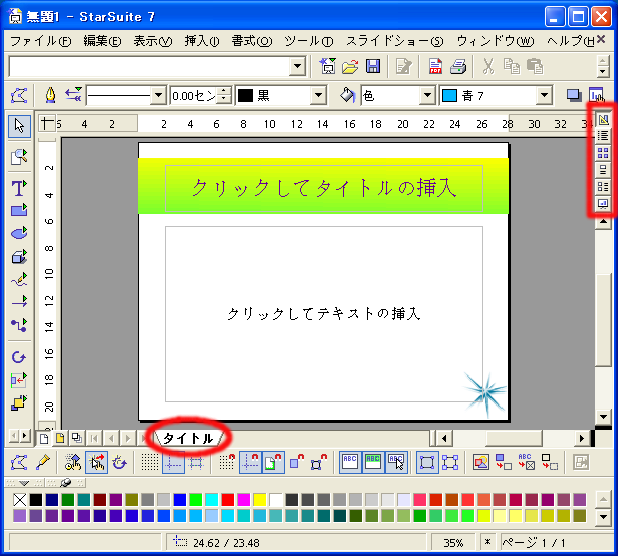Start the slide show from view buttons
618x556 pixels.
click(603, 204)
